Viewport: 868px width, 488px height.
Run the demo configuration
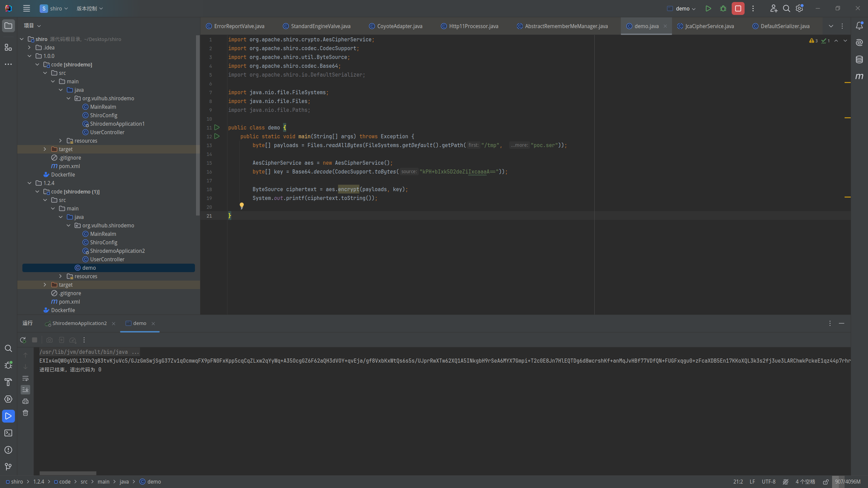point(708,8)
